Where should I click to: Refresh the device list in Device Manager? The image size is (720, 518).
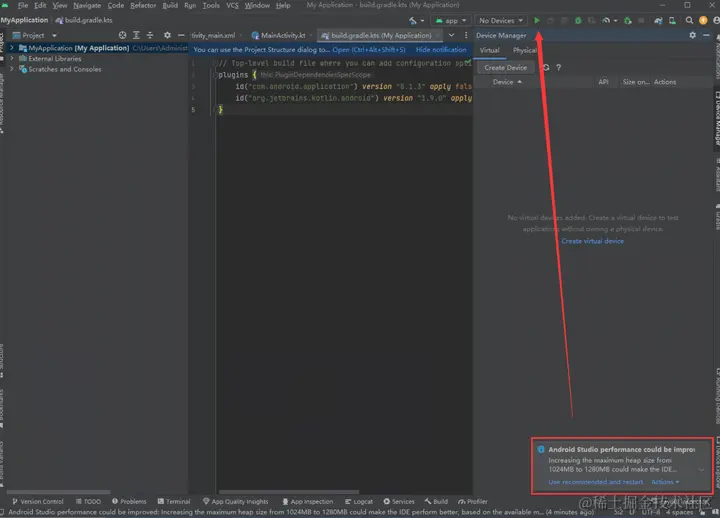pyautogui.click(x=546, y=68)
